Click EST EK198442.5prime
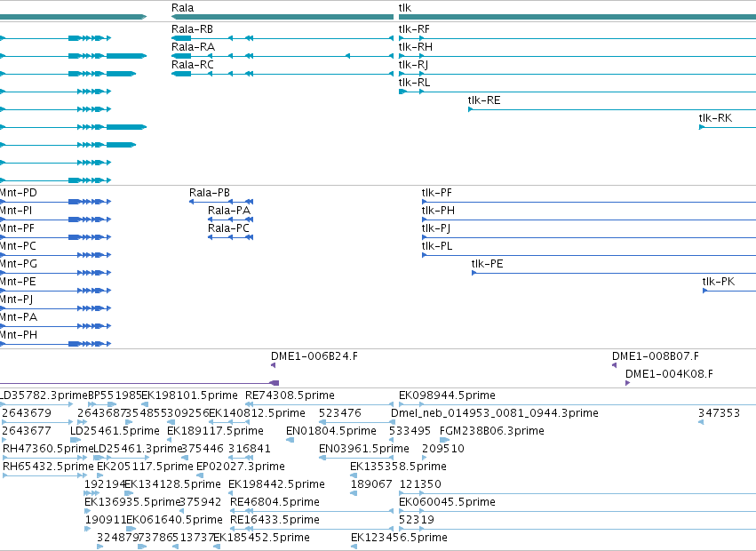 click(x=277, y=484)
